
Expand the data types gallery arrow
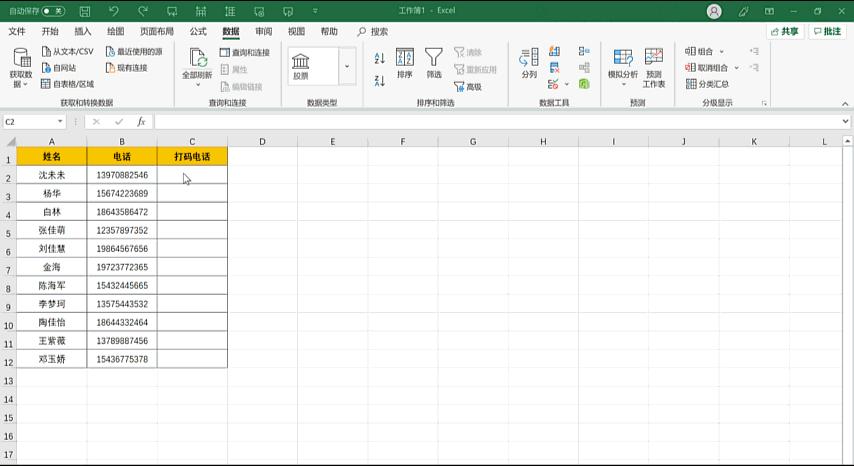347,66
